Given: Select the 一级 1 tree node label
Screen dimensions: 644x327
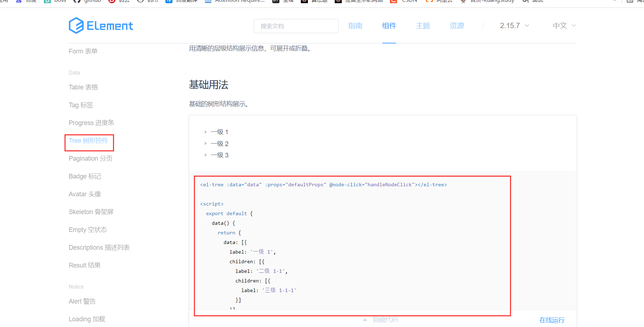Looking at the screenshot, I should point(220,132).
